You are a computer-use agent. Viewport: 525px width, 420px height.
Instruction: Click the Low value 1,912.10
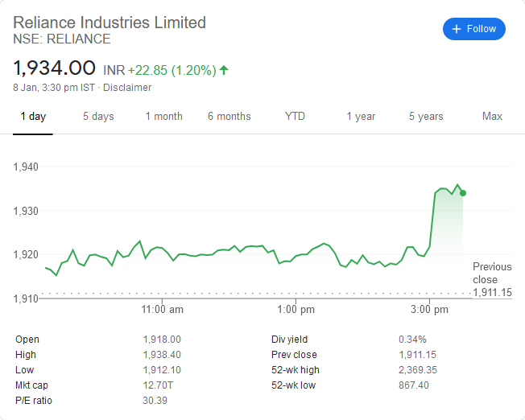pyautogui.click(x=162, y=370)
